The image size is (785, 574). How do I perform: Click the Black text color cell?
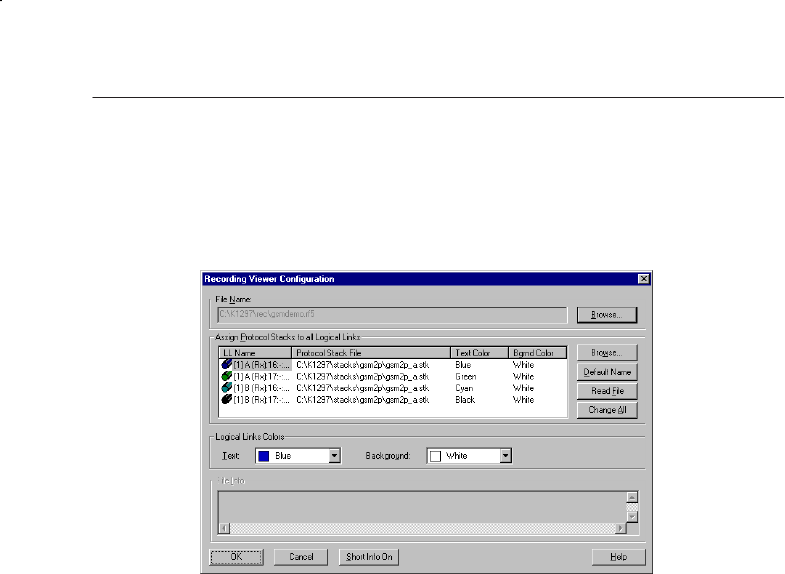tap(465, 399)
